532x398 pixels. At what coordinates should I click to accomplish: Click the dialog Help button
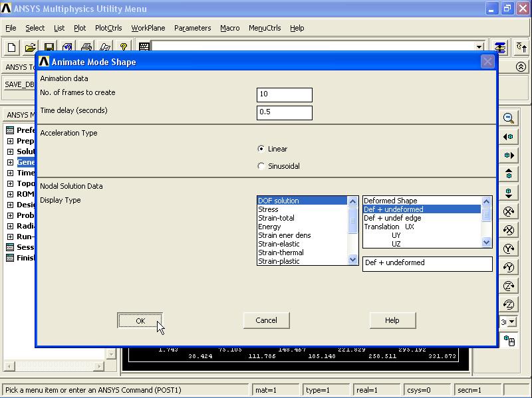(392, 320)
